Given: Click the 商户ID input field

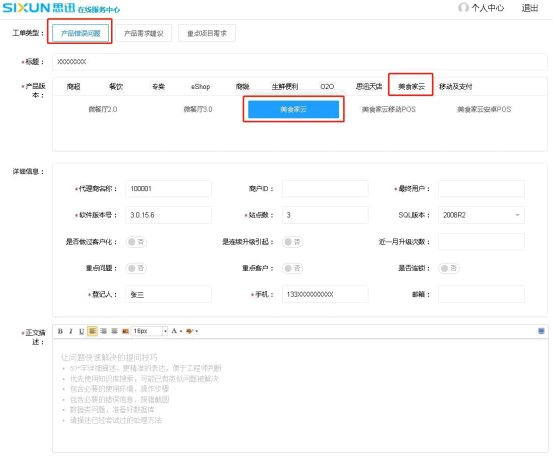Looking at the screenshot, I should point(325,189).
